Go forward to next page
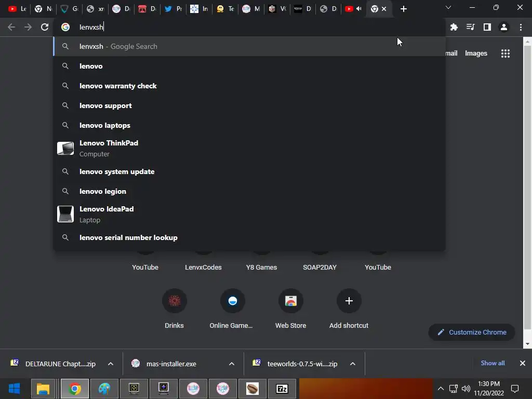 (28, 27)
